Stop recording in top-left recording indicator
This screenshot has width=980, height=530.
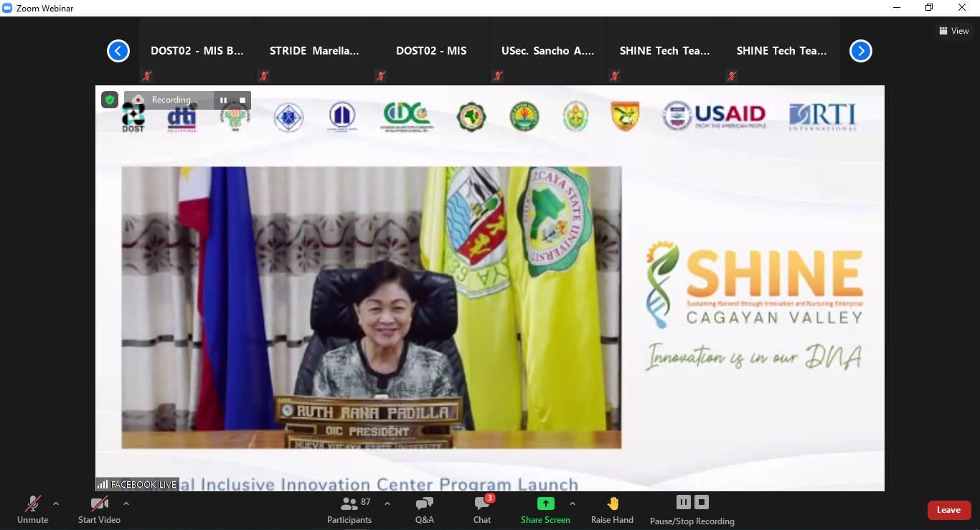pyautogui.click(x=242, y=100)
